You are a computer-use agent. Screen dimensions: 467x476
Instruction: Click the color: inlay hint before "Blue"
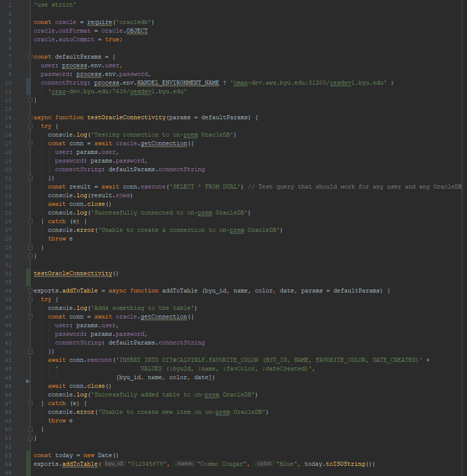coord(265,464)
